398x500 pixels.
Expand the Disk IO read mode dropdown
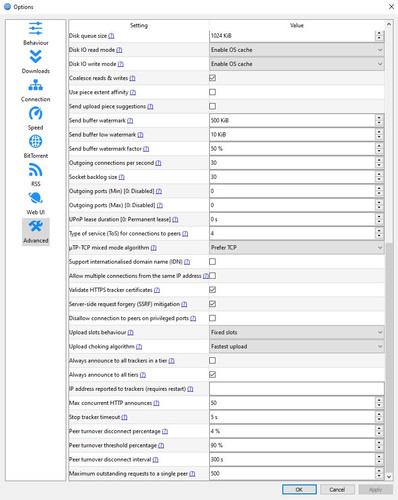click(x=297, y=50)
